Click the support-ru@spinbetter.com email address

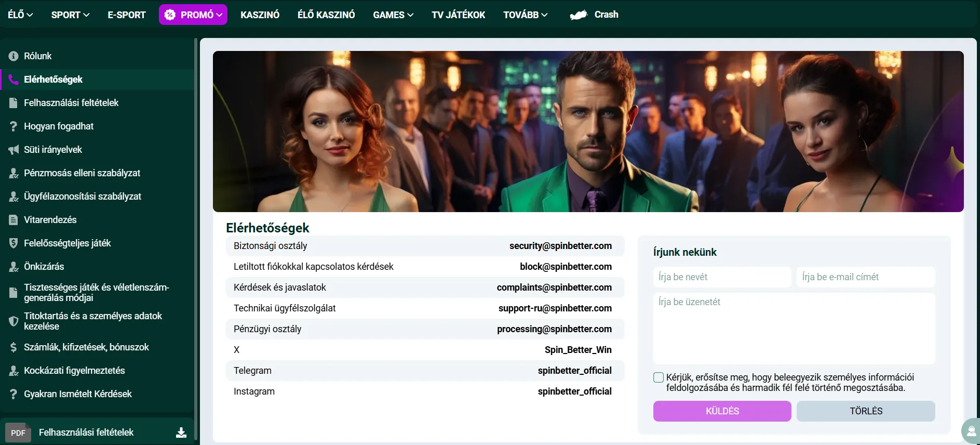[x=555, y=308]
